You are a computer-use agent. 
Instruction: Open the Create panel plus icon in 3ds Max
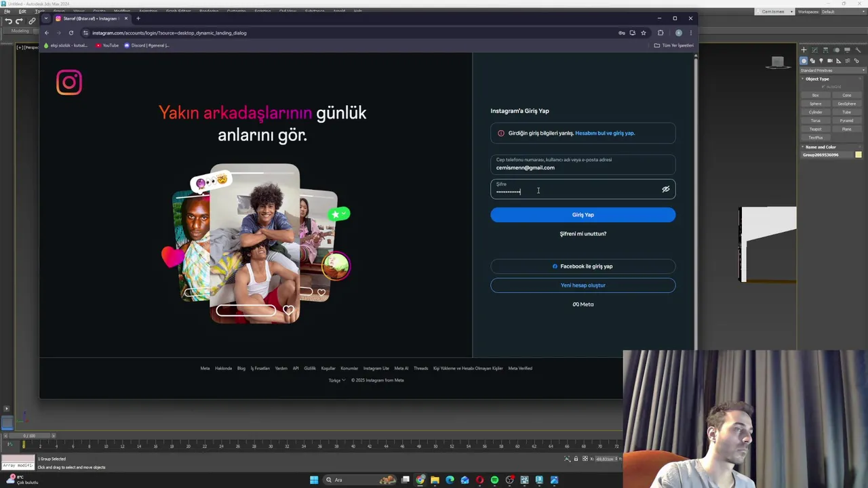coord(804,50)
